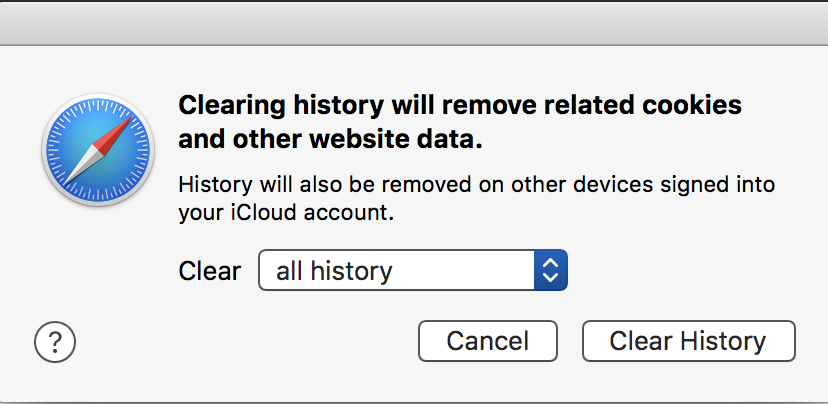Tap the red needle of Safari's compass
Viewport: 828px width, 404px height.
coord(117,135)
